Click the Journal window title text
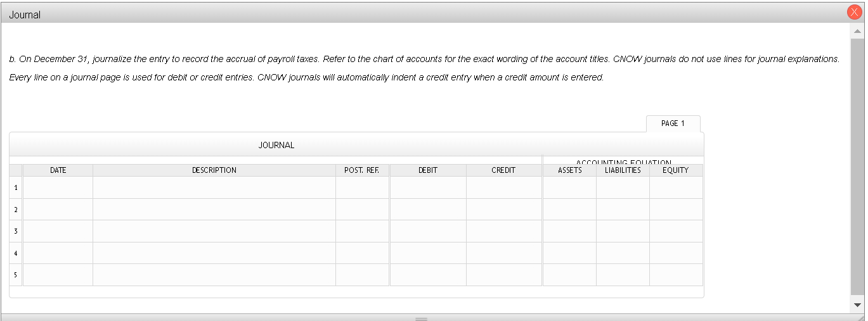Screen dimensions: 868x321 (x=25, y=15)
